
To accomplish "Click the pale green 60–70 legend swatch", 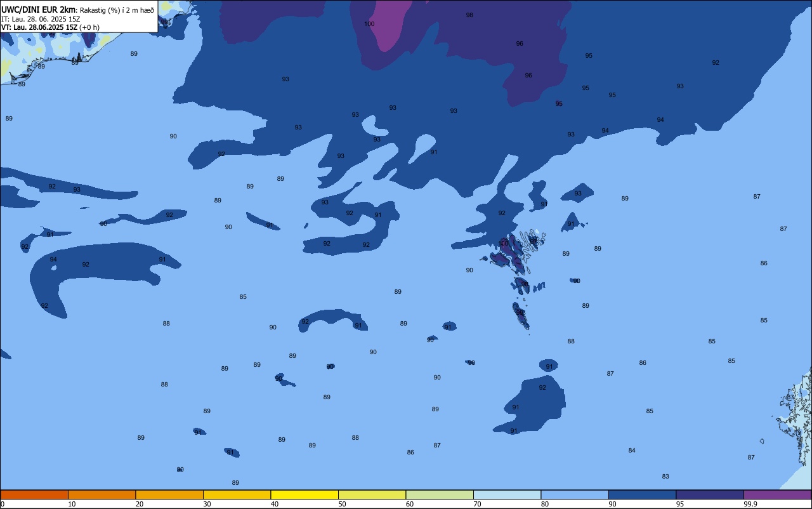I will [440, 494].
